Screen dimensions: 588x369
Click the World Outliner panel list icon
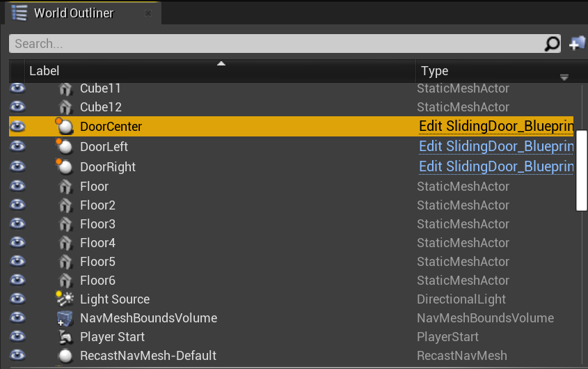tap(19, 13)
